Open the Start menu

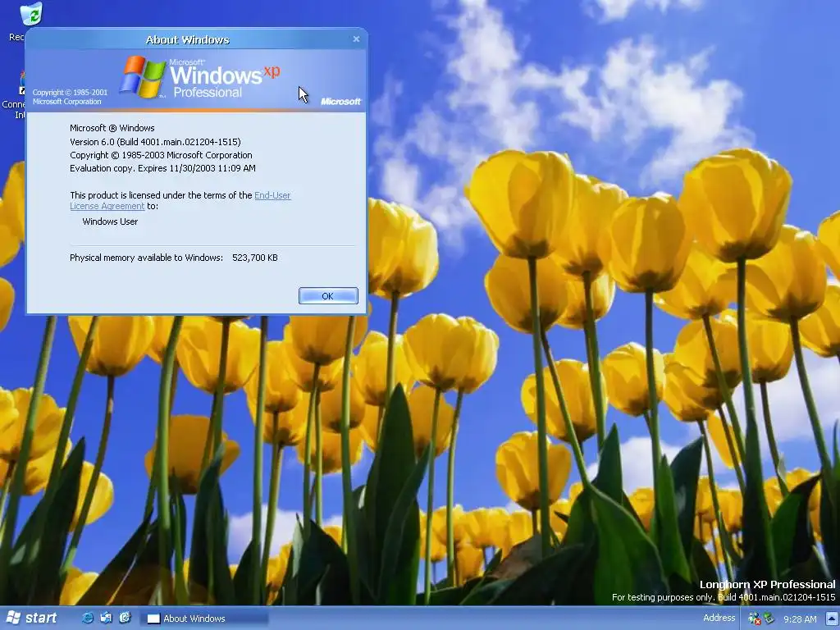[x=31, y=619]
